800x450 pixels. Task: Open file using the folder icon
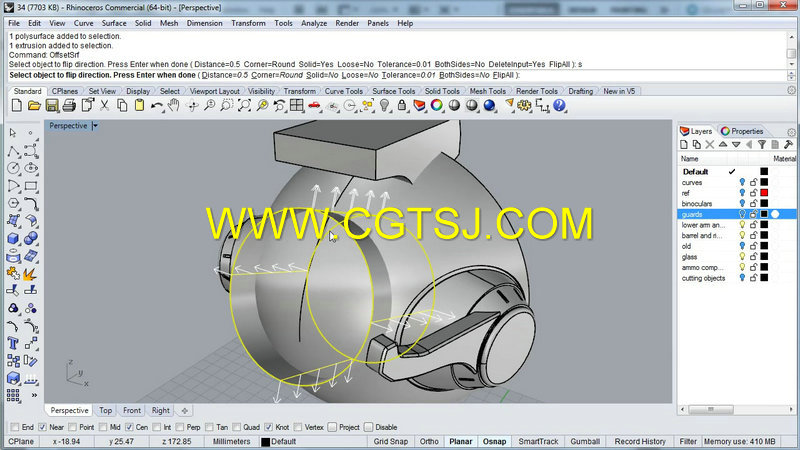34,106
